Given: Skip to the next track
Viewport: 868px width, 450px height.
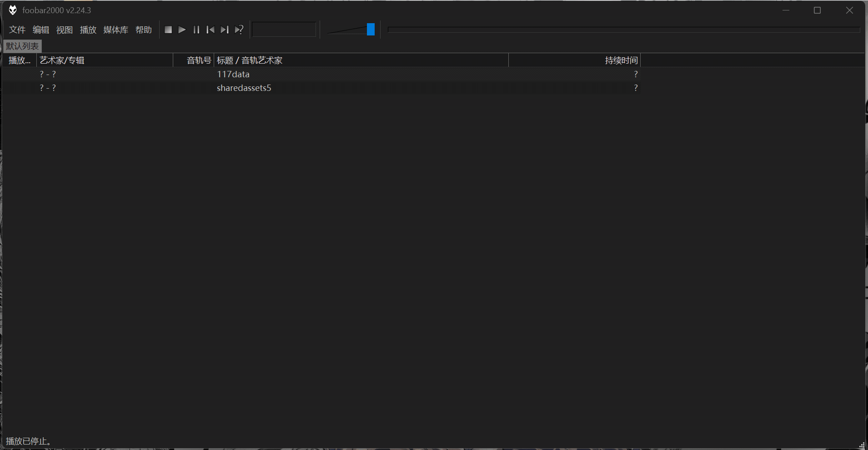Looking at the screenshot, I should tap(224, 30).
